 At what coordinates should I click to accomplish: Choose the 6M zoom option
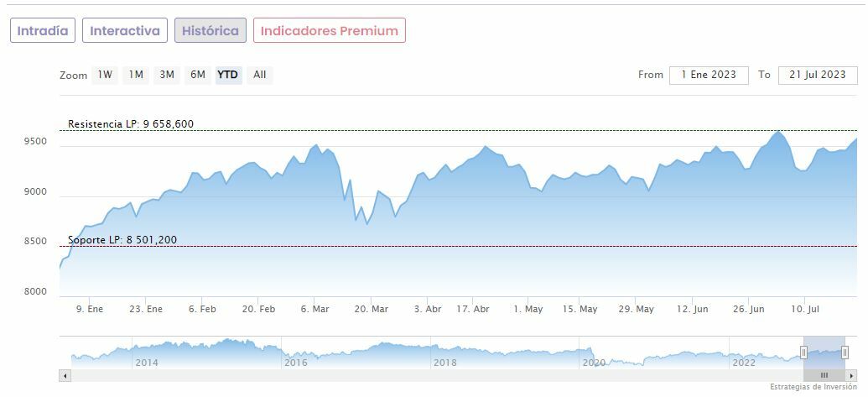(x=198, y=75)
